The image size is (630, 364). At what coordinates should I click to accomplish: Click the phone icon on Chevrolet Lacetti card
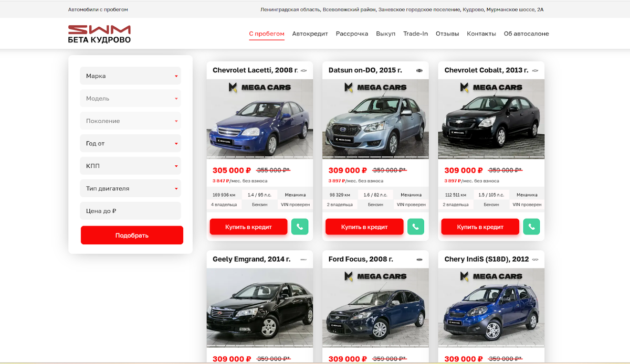tap(300, 227)
